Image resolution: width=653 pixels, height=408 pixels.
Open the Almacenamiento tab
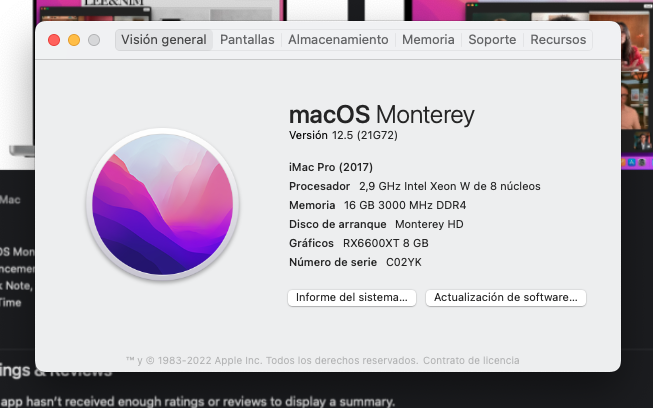(338, 40)
